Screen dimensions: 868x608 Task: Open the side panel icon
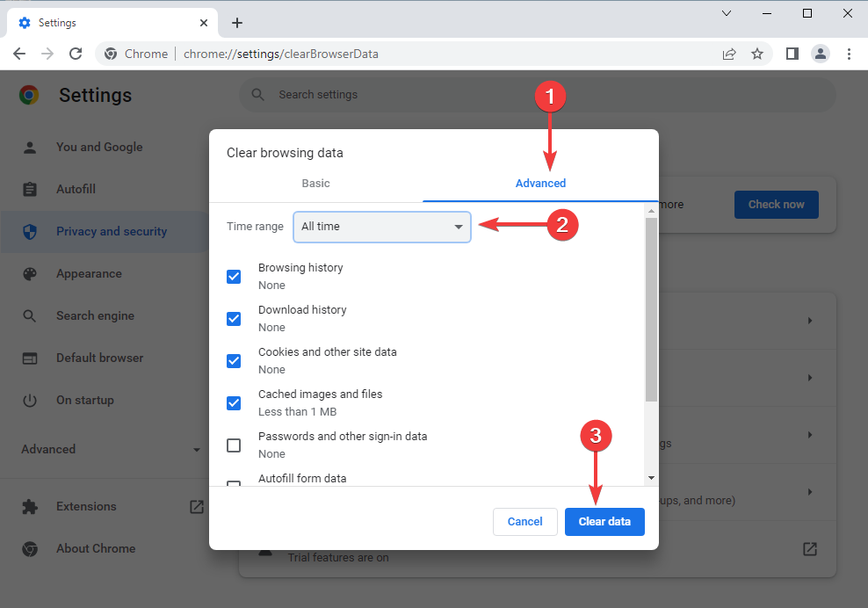[x=792, y=54]
